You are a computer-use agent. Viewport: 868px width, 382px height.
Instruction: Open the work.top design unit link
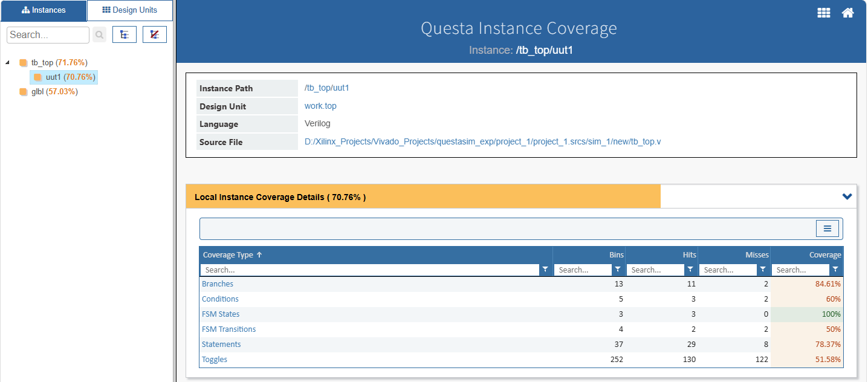tap(320, 106)
